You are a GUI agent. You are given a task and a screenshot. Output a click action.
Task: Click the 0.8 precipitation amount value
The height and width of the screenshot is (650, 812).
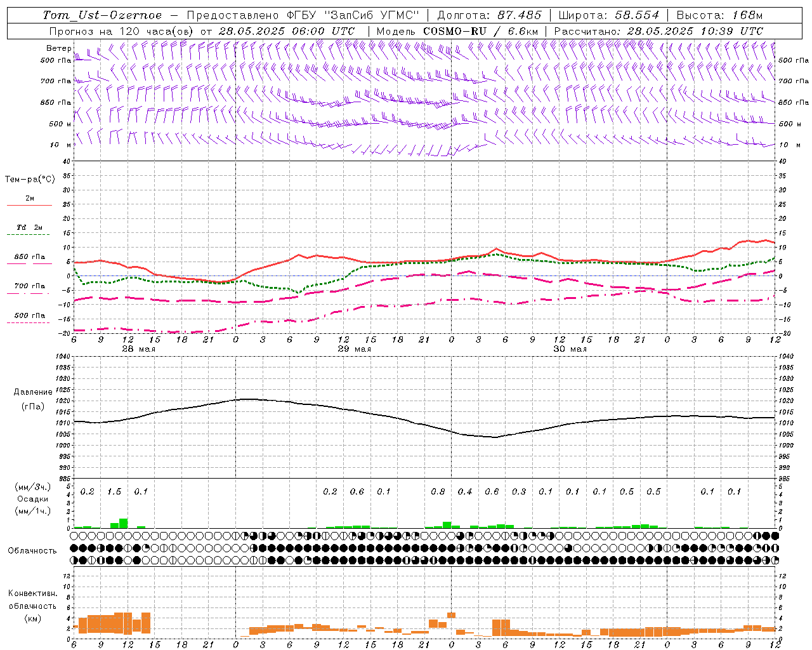[438, 492]
